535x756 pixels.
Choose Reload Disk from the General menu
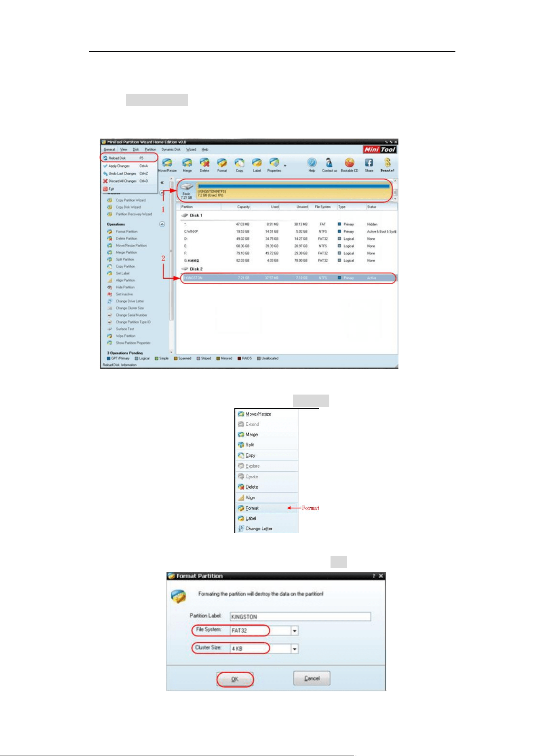point(128,158)
